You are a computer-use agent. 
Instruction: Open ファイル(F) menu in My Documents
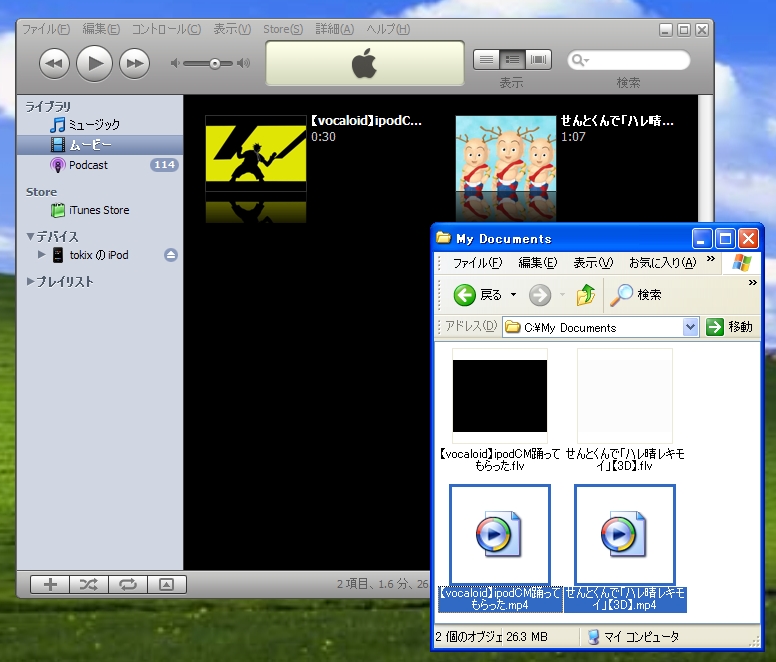(x=478, y=263)
